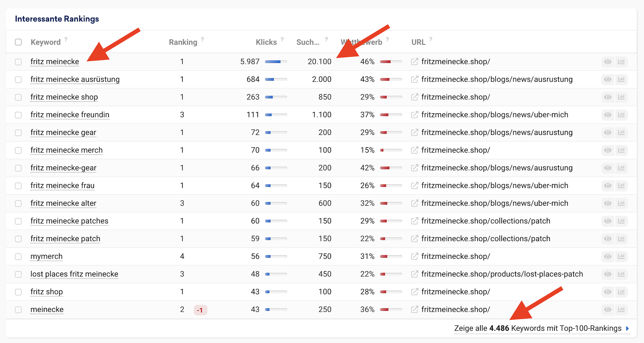Click blue arrow after Top-100-Rankings
Viewport: 644px width, 343px height.
point(627,329)
